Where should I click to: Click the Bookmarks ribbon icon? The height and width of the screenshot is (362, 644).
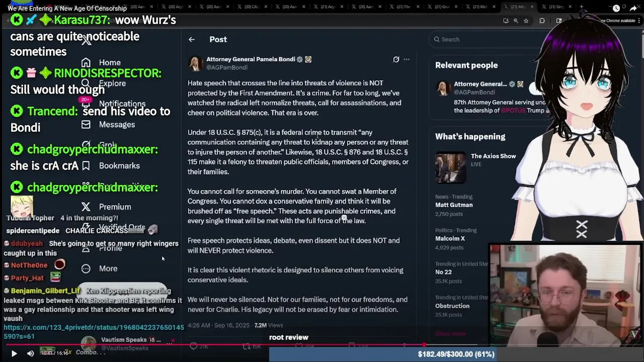coord(86,166)
